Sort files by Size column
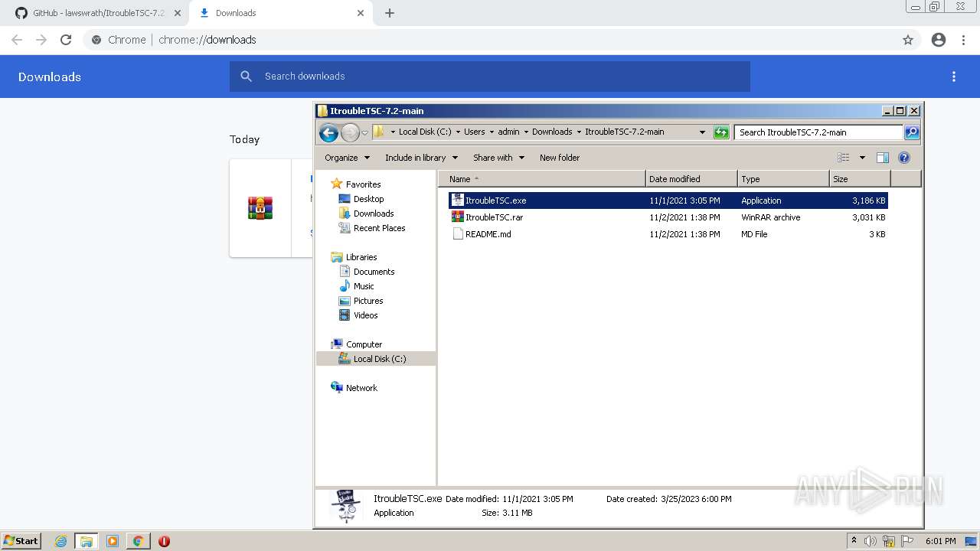This screenshot has width=980, height=551. point(861,179)
